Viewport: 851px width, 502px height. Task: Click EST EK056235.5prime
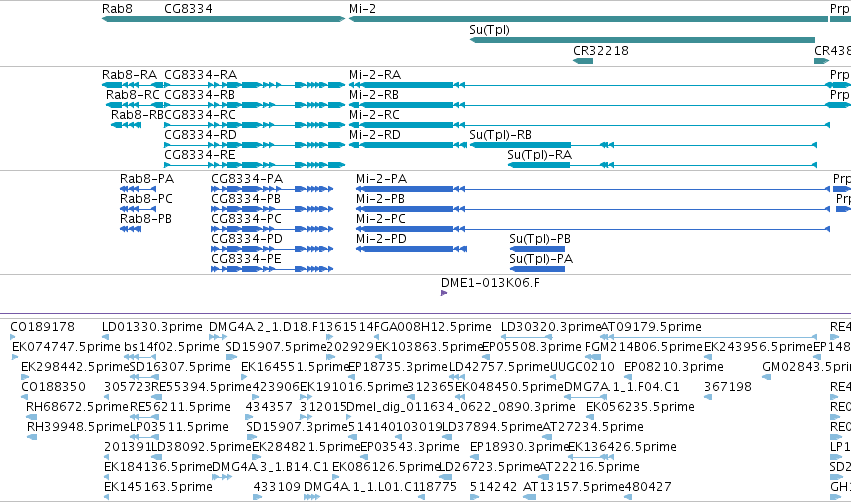640,407
